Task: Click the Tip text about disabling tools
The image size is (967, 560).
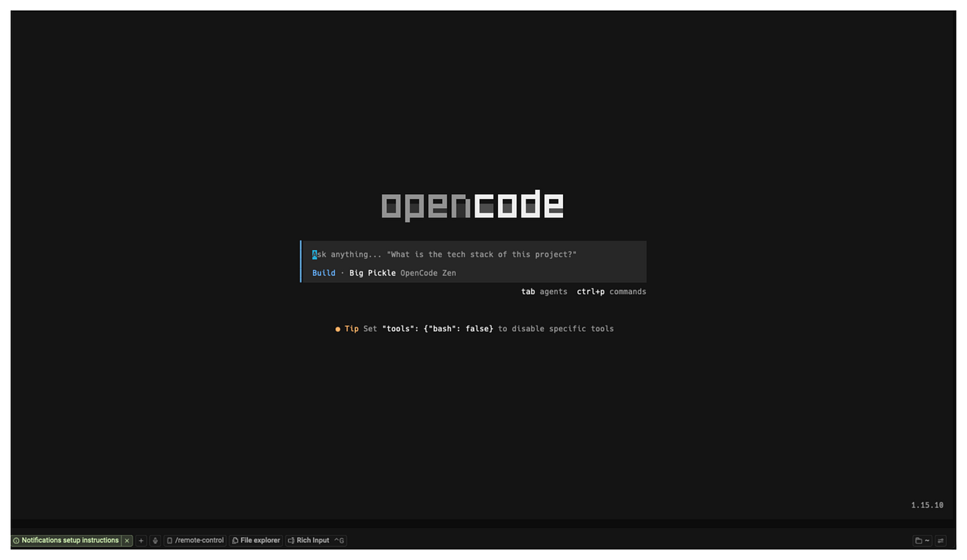Action: (475, 329)
